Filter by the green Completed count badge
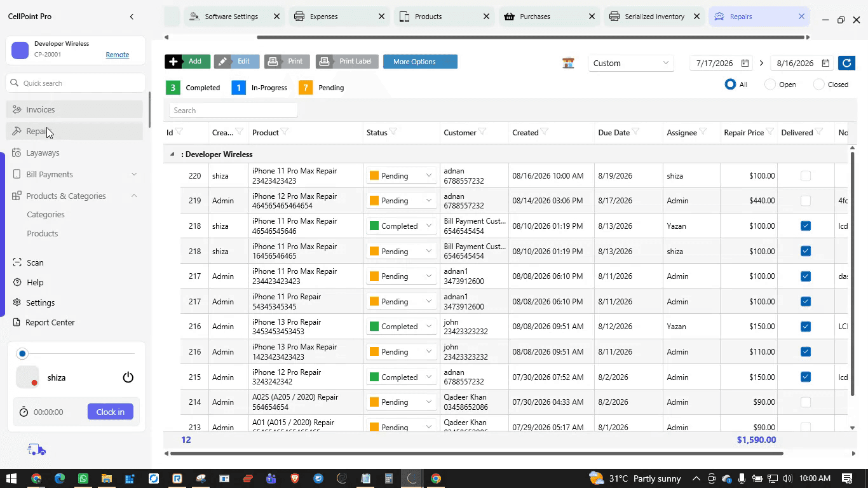Image resolution: width=868 pixels, height=488 pixels. 173,88
